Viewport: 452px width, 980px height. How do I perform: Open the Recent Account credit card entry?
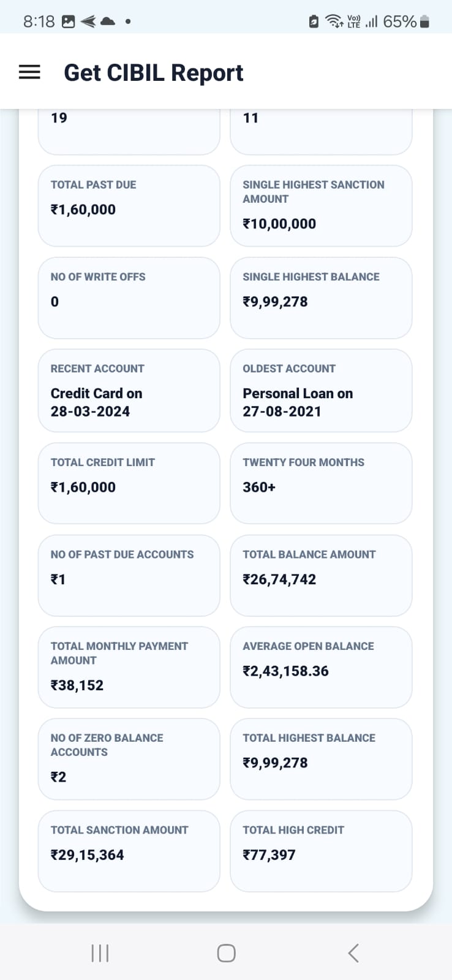click(x=129, y=391)
